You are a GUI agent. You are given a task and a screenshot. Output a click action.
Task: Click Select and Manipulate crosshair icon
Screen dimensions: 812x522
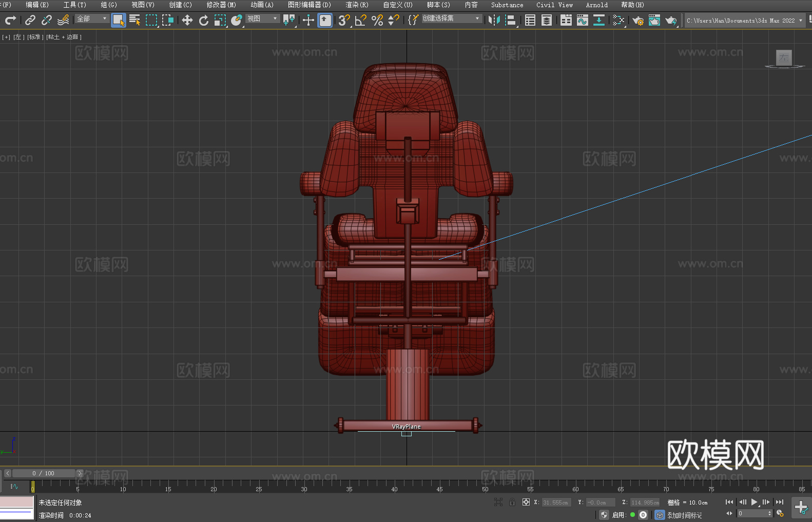pyautogui.click(x=308, y=20)
